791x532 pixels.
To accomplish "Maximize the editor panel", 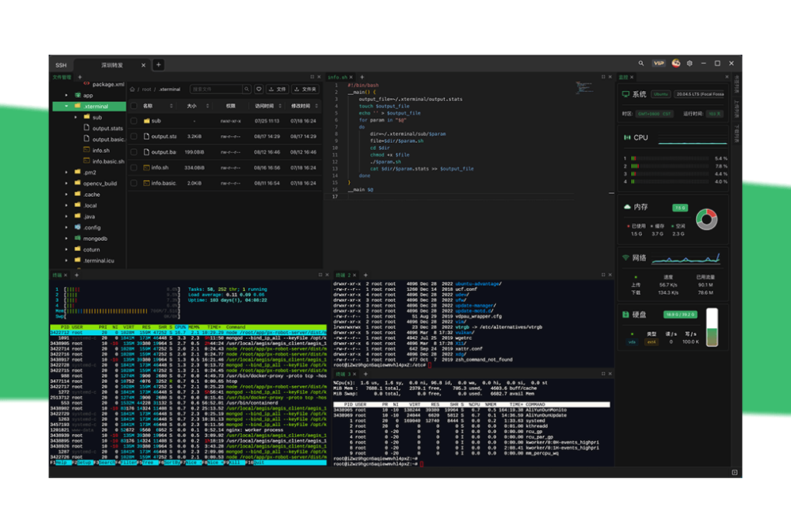I will [x=603, y=76].
